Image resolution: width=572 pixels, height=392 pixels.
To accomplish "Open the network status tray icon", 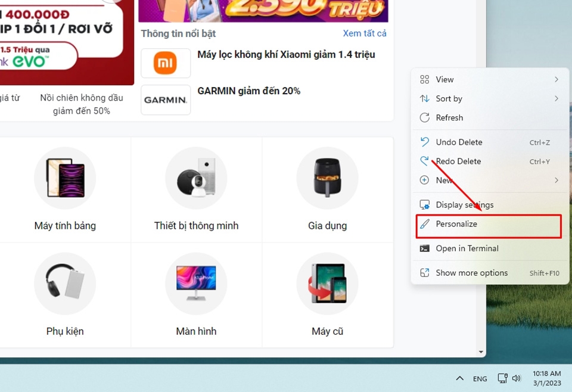I will [x=503, y=378].
